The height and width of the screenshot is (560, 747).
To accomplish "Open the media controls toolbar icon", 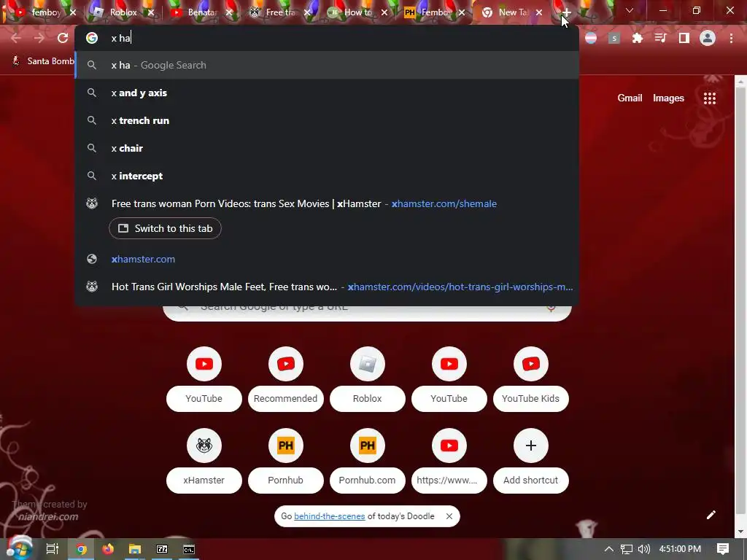I will click(x=660, y=38).
